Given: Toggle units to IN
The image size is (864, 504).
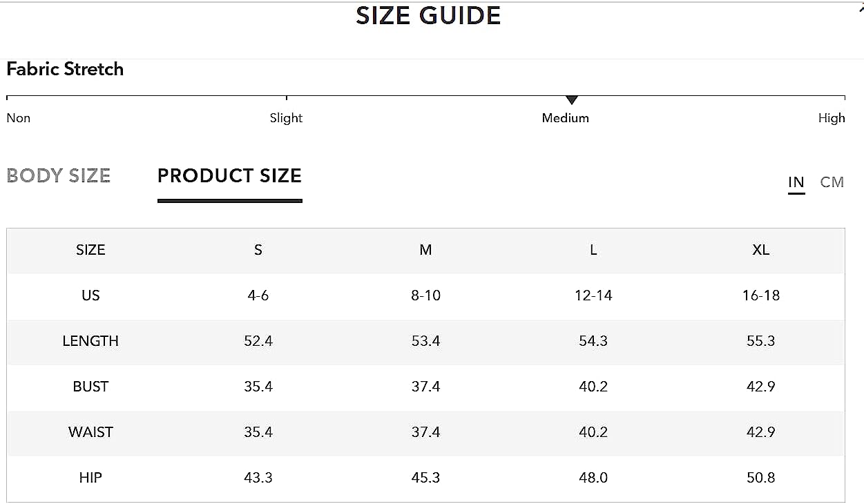Looking at the screenshot, I should 796,182.
